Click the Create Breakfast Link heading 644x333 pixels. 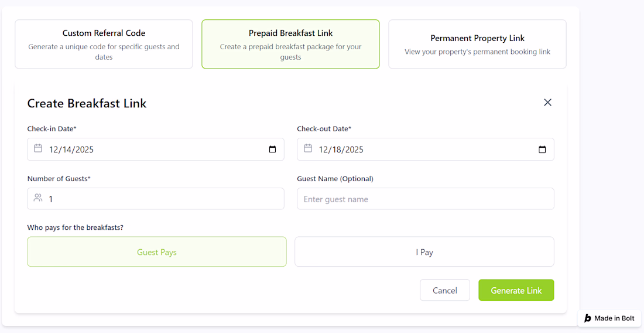coord(87,104)
